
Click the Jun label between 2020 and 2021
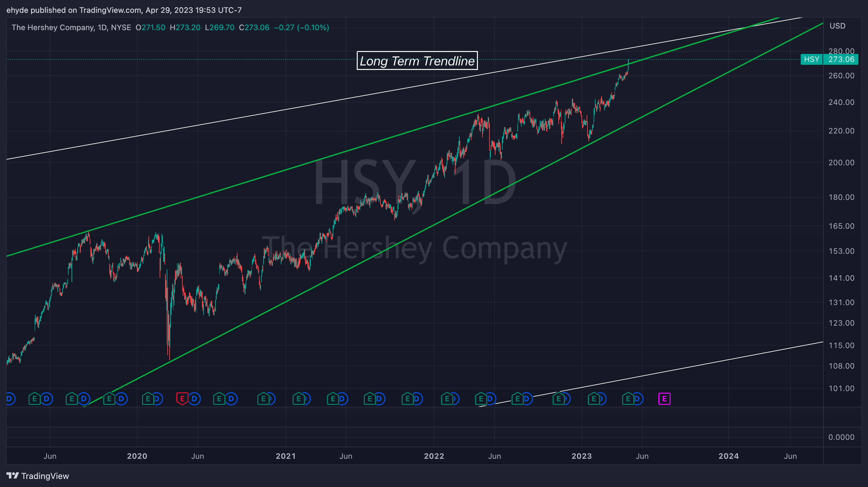[x=197, y=456]
